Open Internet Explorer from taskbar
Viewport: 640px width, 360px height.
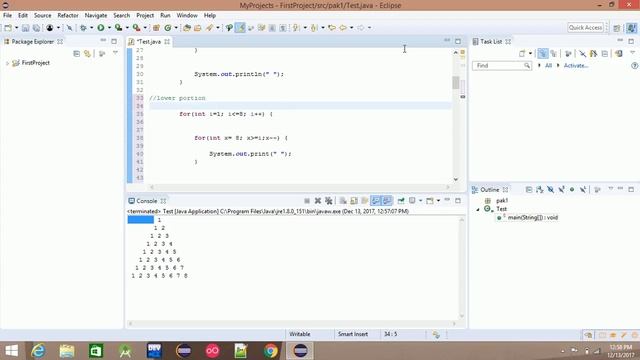coord(38,351)
